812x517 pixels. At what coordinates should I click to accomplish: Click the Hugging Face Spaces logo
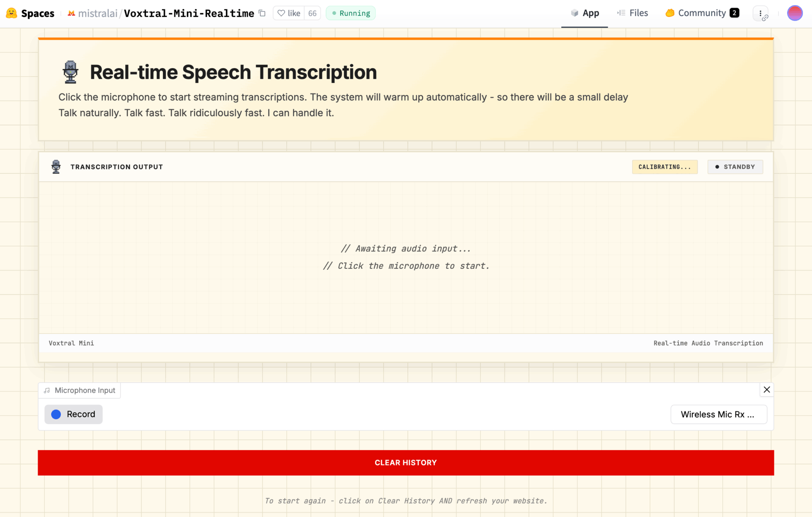click(12, 13)
